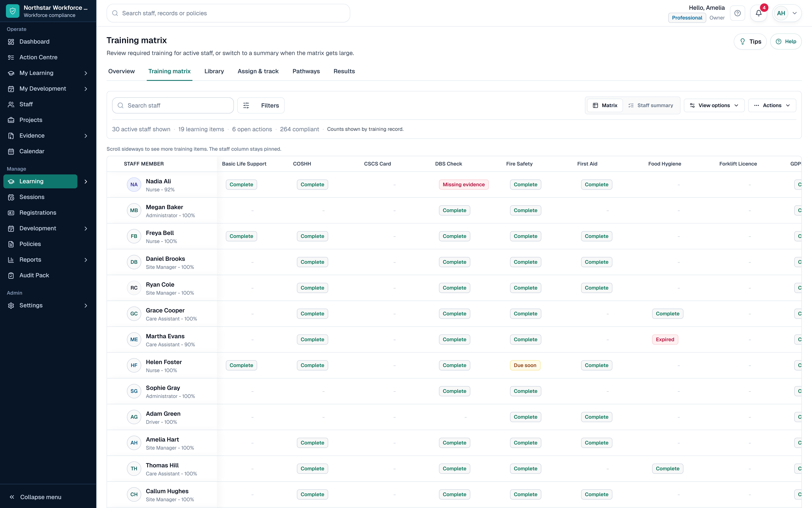
Task: Click Freya Bell's FB avatar
Action: point(134,236)
